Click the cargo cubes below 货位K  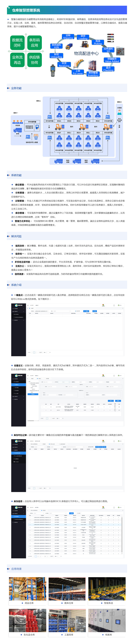pyautogui.click(x=98, y=142)
